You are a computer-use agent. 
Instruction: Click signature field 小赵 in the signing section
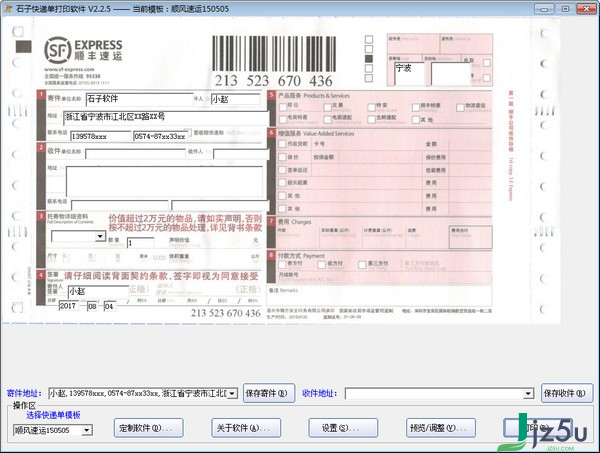98,292
